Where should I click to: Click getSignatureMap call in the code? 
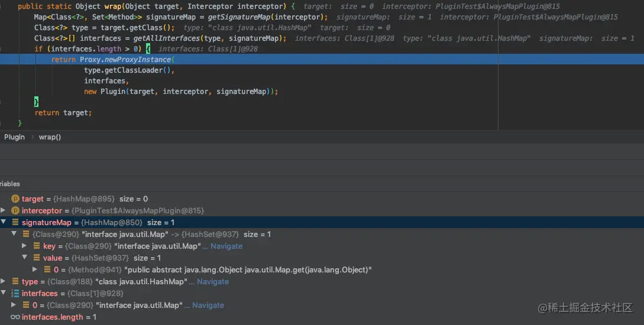[x=239, y=17]
